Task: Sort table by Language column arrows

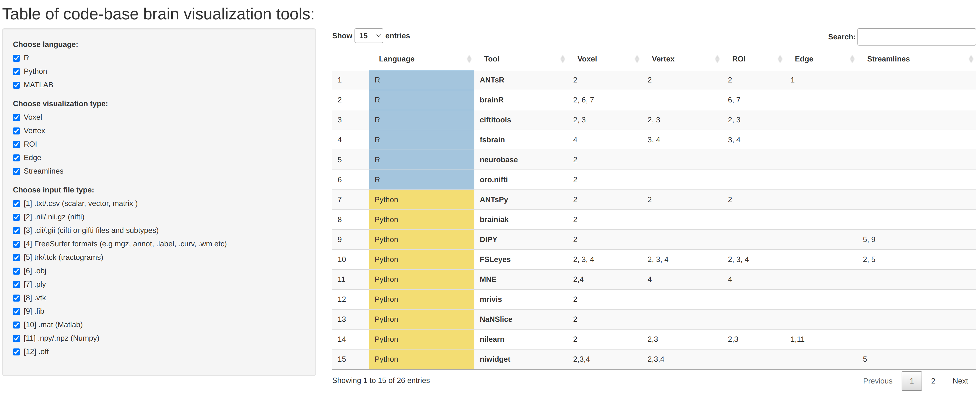Action: pos(469,59)
